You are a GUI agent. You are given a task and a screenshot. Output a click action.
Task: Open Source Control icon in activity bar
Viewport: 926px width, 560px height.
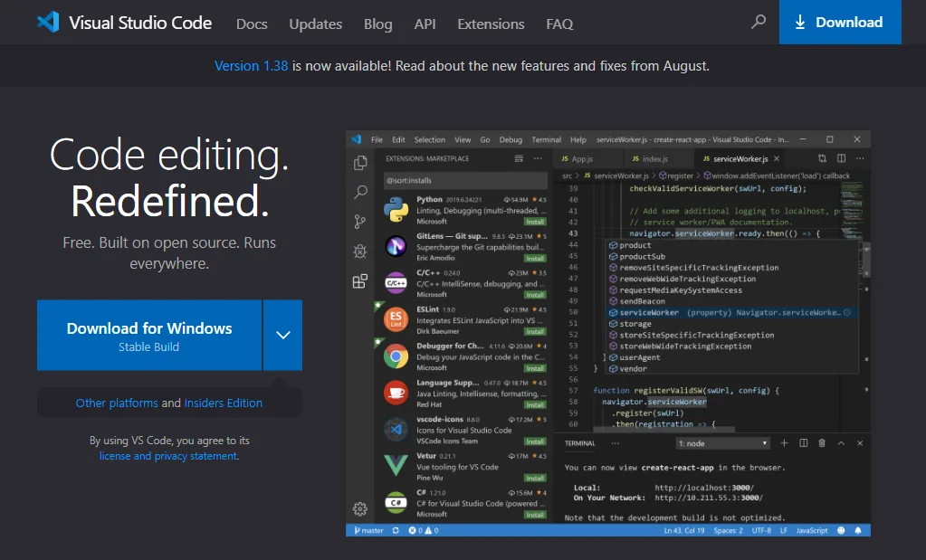[x=360, y=222]
